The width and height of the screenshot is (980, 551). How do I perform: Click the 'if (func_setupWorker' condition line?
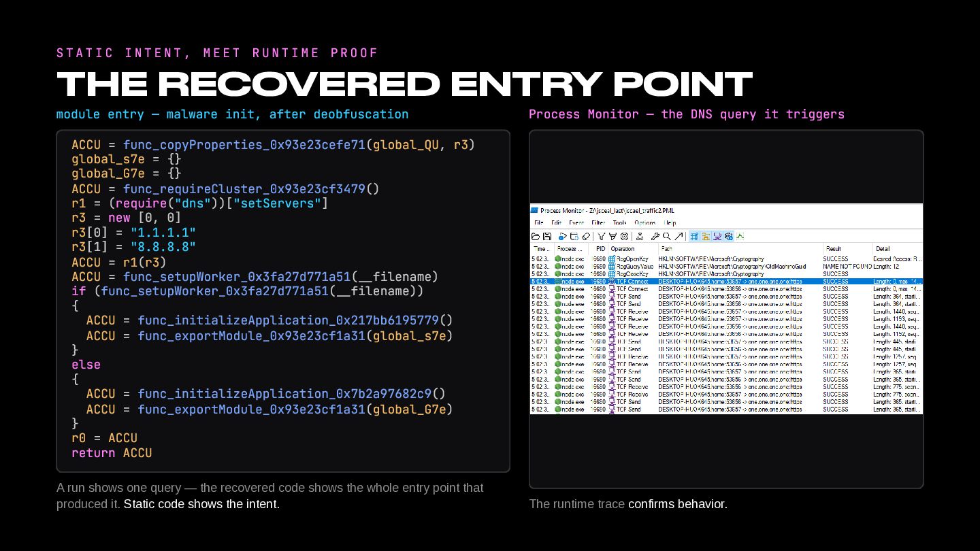pos(248,291)
